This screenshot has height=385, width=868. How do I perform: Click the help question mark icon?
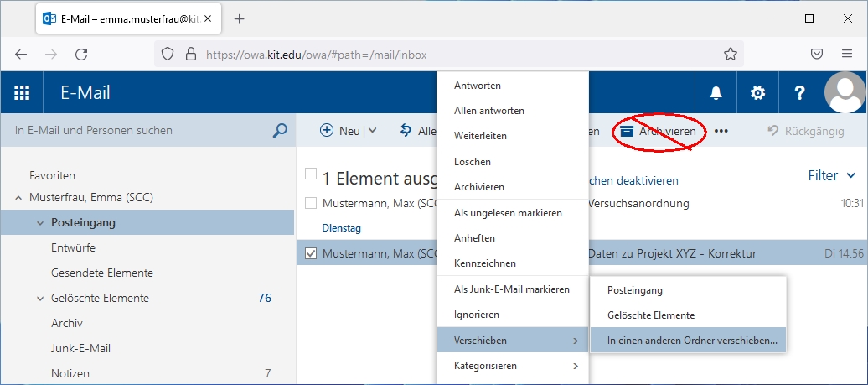click(799, 93)
